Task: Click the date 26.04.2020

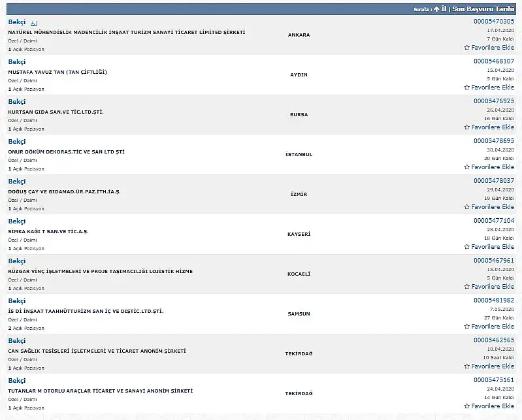Action: pos(500,110)
